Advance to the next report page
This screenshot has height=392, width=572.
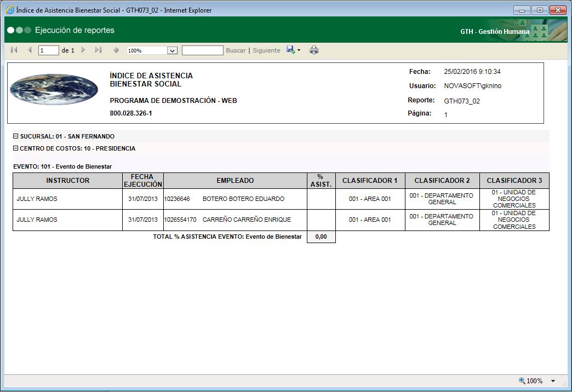pyautogui.click(x=83, y=50)
